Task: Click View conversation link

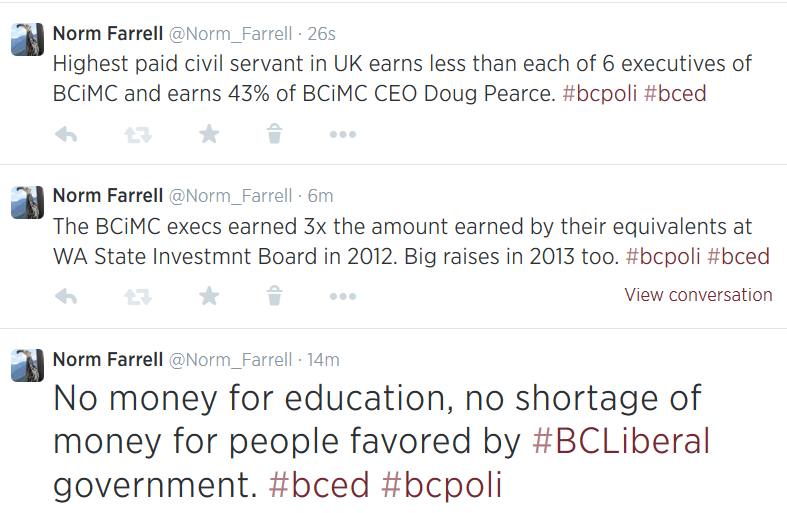Action: coord(698,295)
